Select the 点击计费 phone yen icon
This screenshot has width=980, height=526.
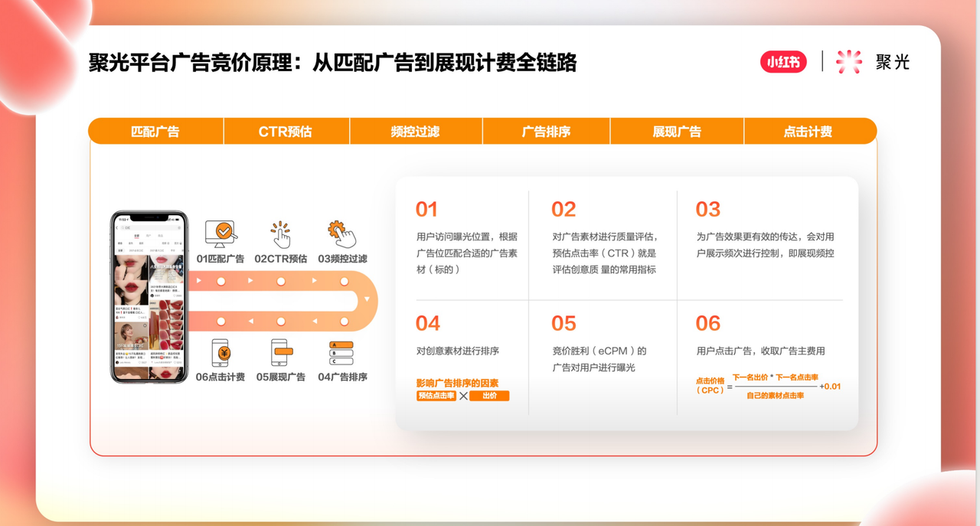pyautogui.click(x=220, y=353)
